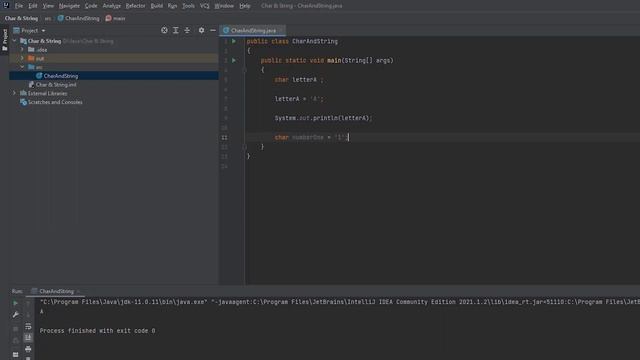Screen dimensions: 640x360
Task: Open the Tools menu
Action: point(188,6)
